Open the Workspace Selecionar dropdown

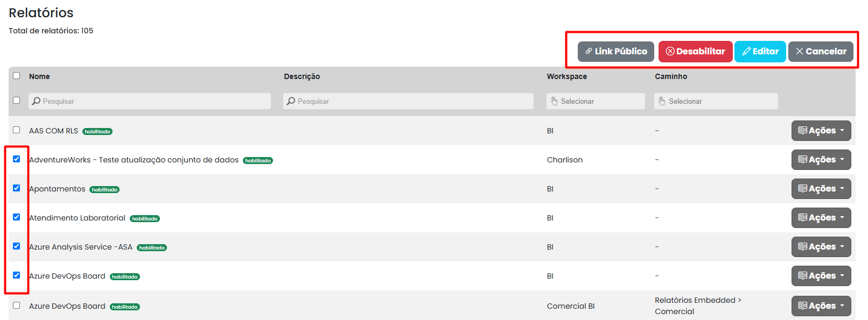[x=596, y=101]
